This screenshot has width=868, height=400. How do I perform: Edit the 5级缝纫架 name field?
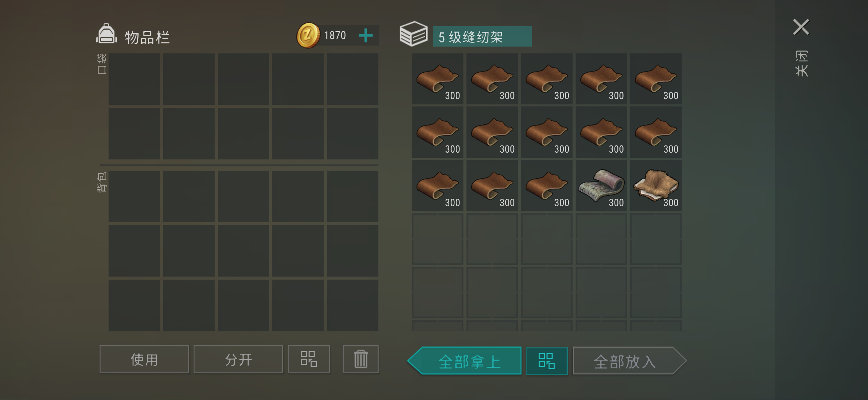[x=482, y=36]
